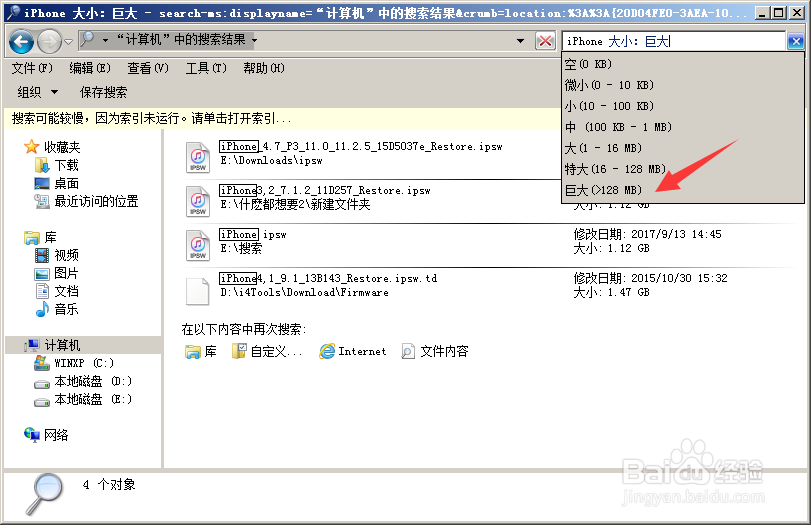
Task: Search again on Internet
Action: [x=353, y=352]
